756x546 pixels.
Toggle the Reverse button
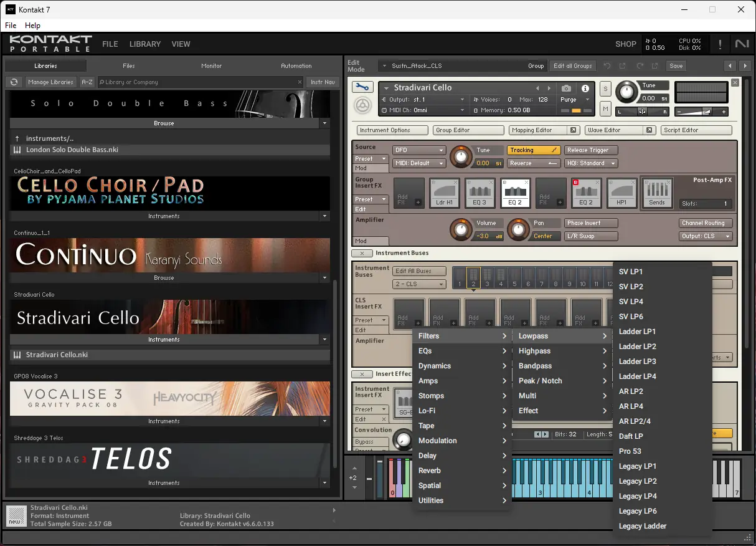pos(534,163)
